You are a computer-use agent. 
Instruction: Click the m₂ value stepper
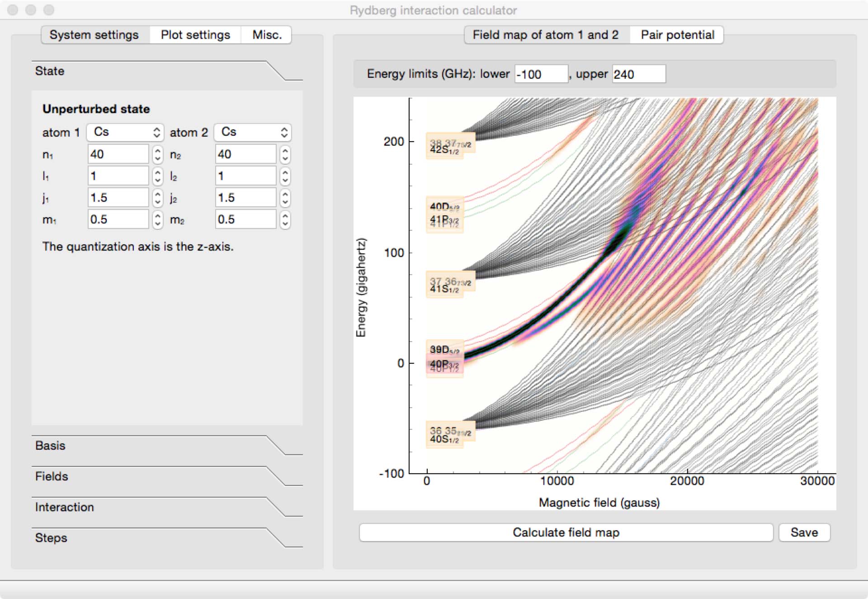(285, 219)
